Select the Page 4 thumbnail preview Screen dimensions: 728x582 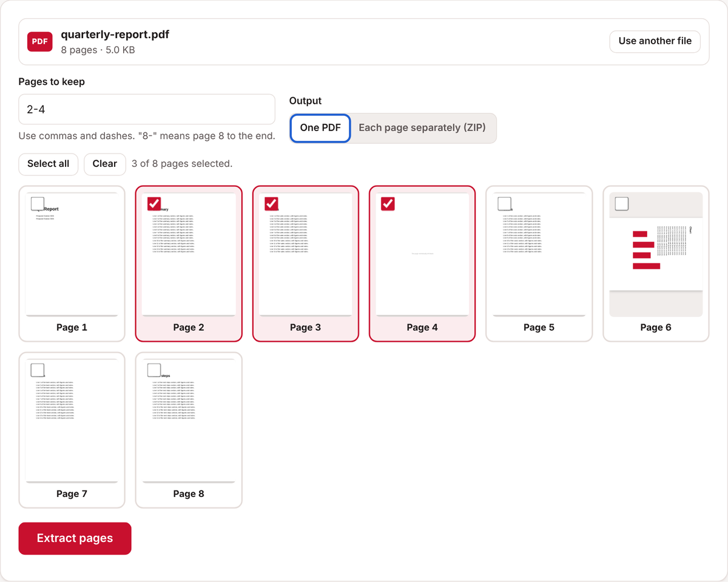click(x=422, y=254)
